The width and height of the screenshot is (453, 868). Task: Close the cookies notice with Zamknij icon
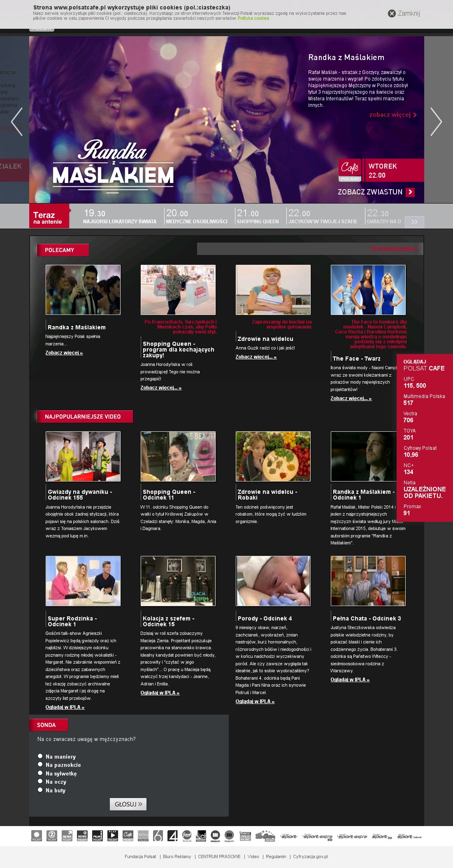click(392, 14)
